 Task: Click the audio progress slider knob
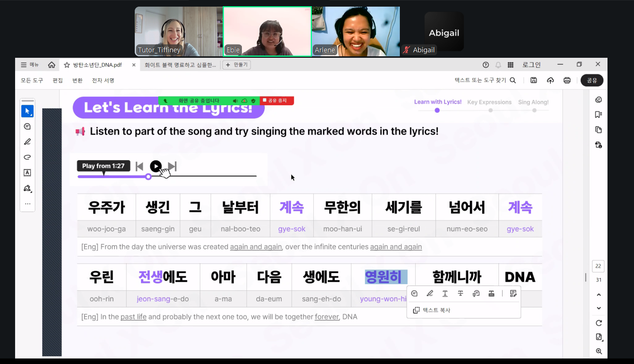tap(148, 177)
